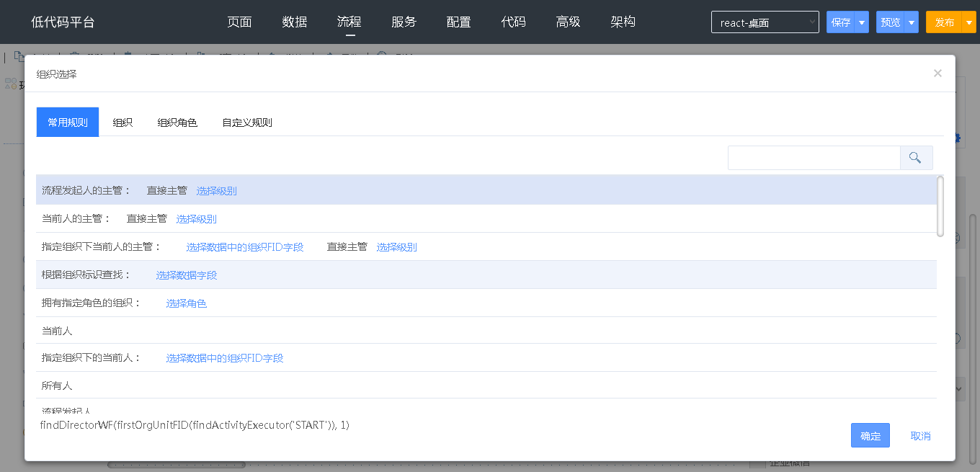This screenshot has height=472, width=980.
Task: Switch to the 常用规则 tab
Action: (x=68, y=123)
